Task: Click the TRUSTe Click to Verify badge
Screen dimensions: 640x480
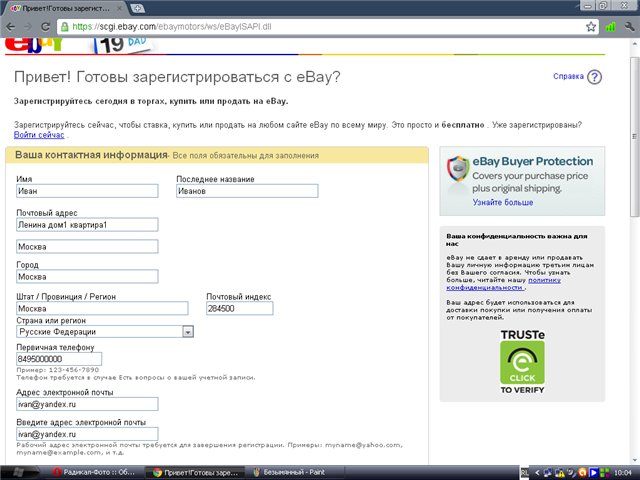Action: tap(522, 362)
